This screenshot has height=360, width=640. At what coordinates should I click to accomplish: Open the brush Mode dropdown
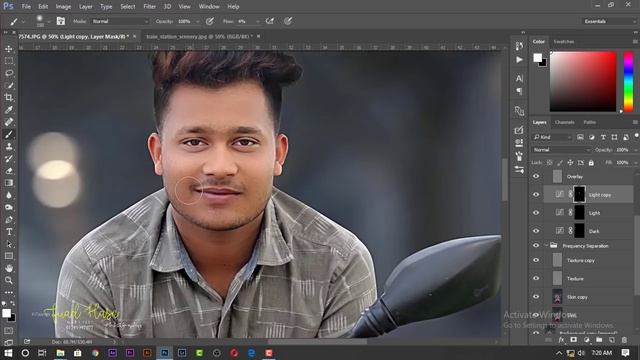120,21
